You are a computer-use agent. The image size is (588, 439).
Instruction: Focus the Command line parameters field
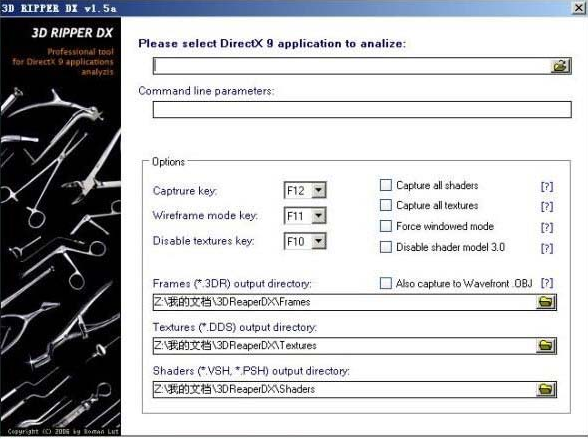tap(362, 109)
